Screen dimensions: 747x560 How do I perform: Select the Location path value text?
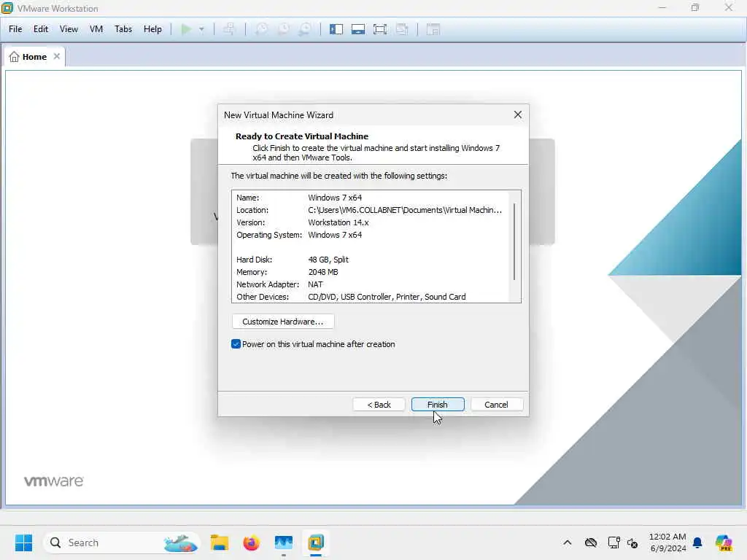coord(405,210)
